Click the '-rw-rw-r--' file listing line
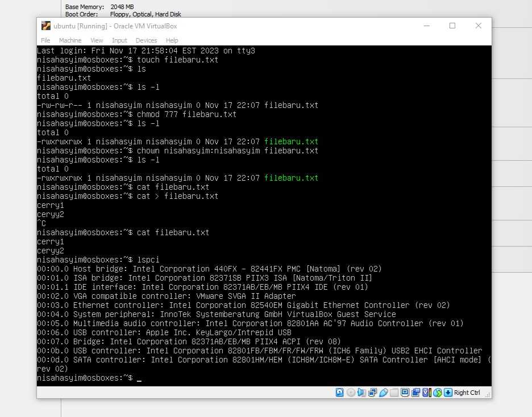This screenshot has width=532, height=417. (x=178, y=106)
